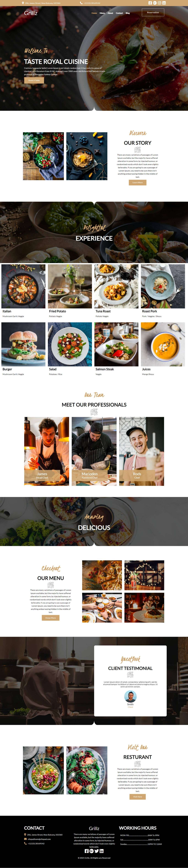The image size is (188, 868).
Task: Click the LinkedIn icon in top bar
Action: pyautogui.click(x=164, y=3)
